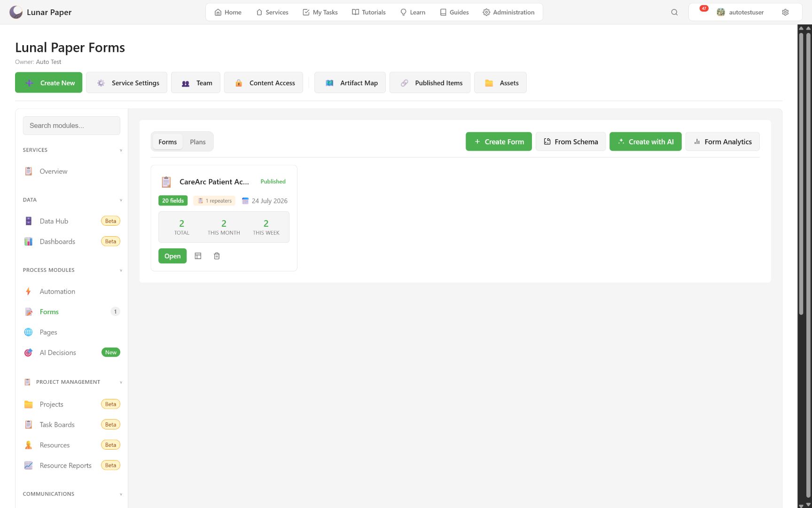Collapse the Communications section
This screenshot has height=508, width=812.
pos(121,494)
